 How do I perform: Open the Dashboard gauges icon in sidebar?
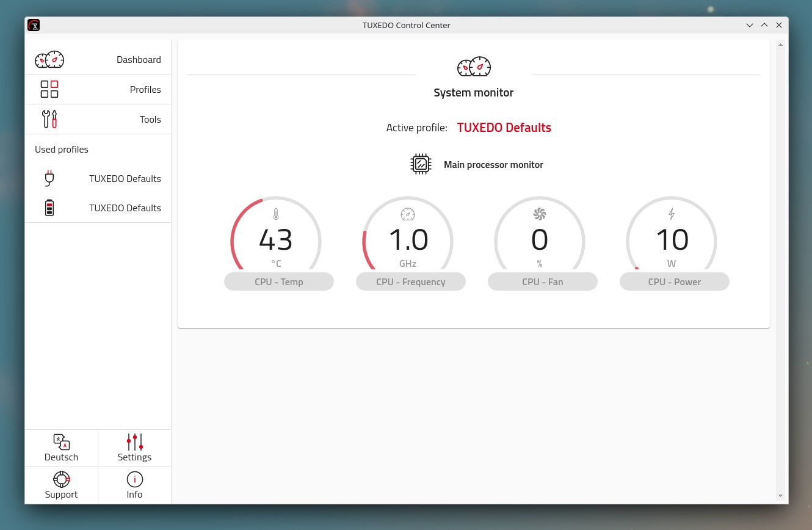tap(49, 59)
